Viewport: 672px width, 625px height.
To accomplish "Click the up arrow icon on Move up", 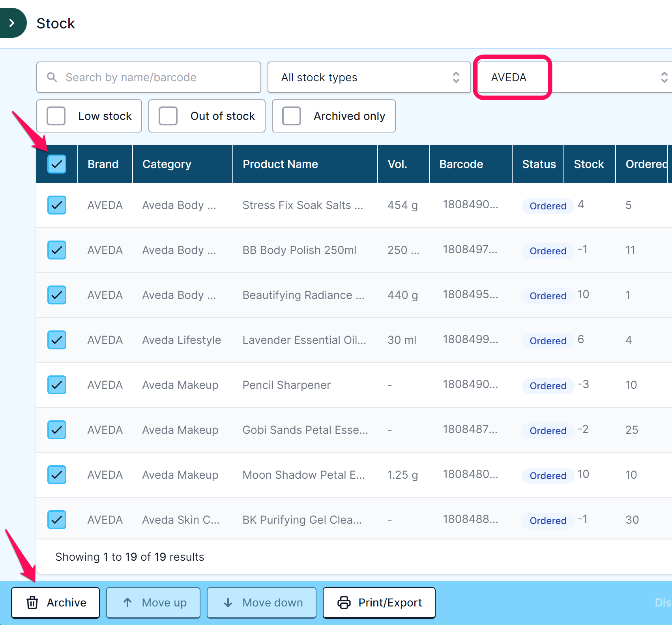I will pos(127,603).
